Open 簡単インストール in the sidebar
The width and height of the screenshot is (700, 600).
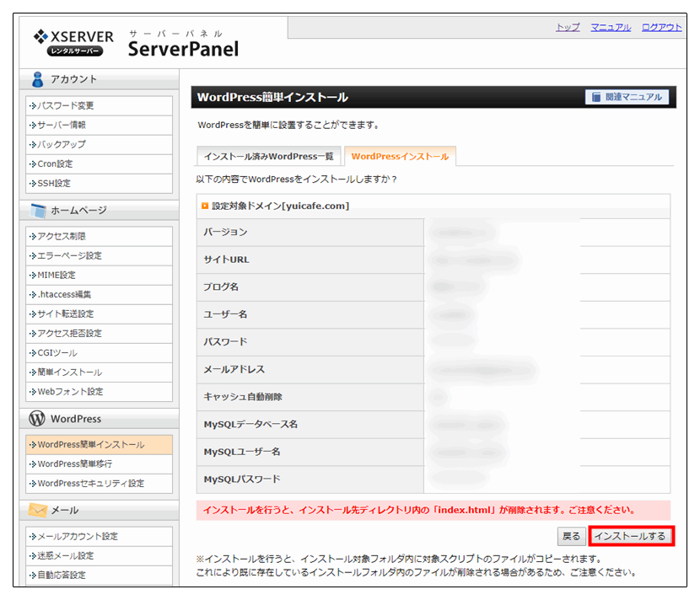[x=100, y=372]
